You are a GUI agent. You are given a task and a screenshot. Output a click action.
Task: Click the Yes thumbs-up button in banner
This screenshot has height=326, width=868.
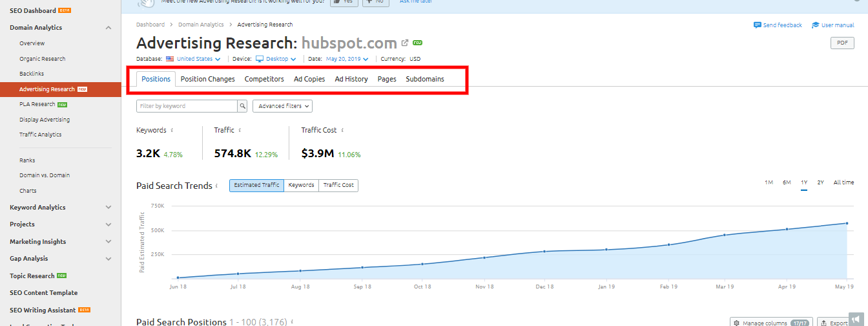click(344, 3)
